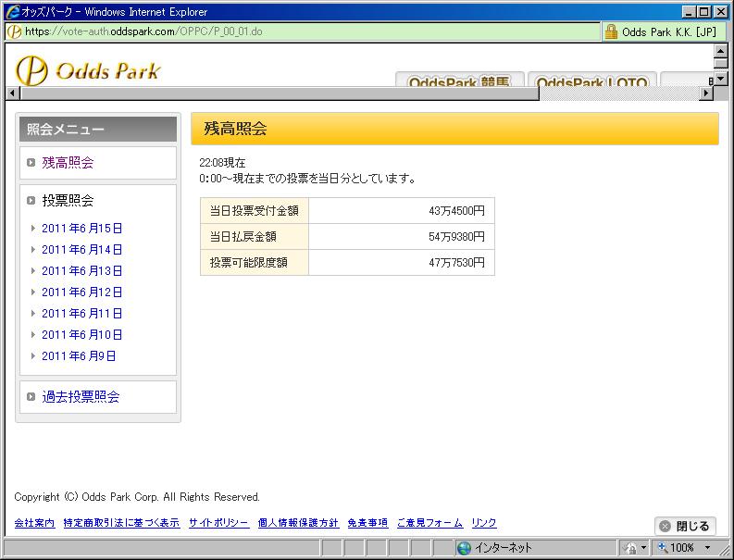Click the 100% zoom level text

coord(682,547)
